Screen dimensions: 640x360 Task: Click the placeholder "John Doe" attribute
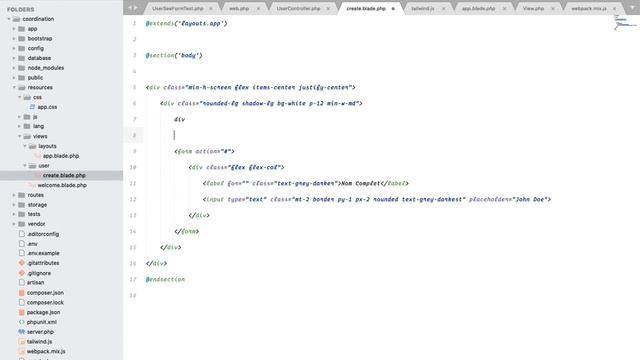pos(508,199)
